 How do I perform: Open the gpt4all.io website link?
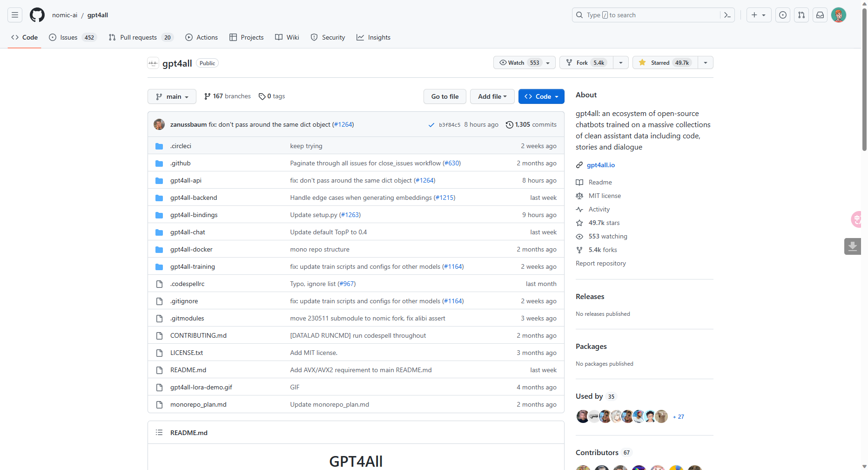click(x=601, y=165)
